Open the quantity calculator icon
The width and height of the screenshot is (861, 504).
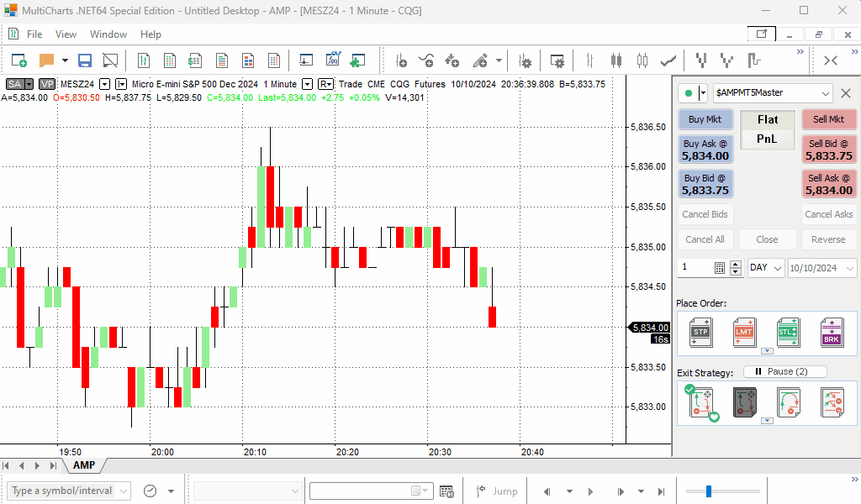(x=720, y=268)
